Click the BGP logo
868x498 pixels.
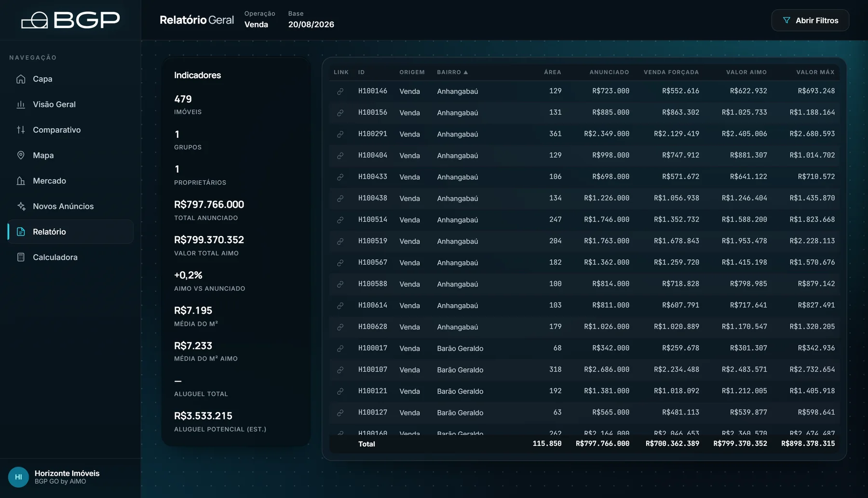tap(70, 20)
